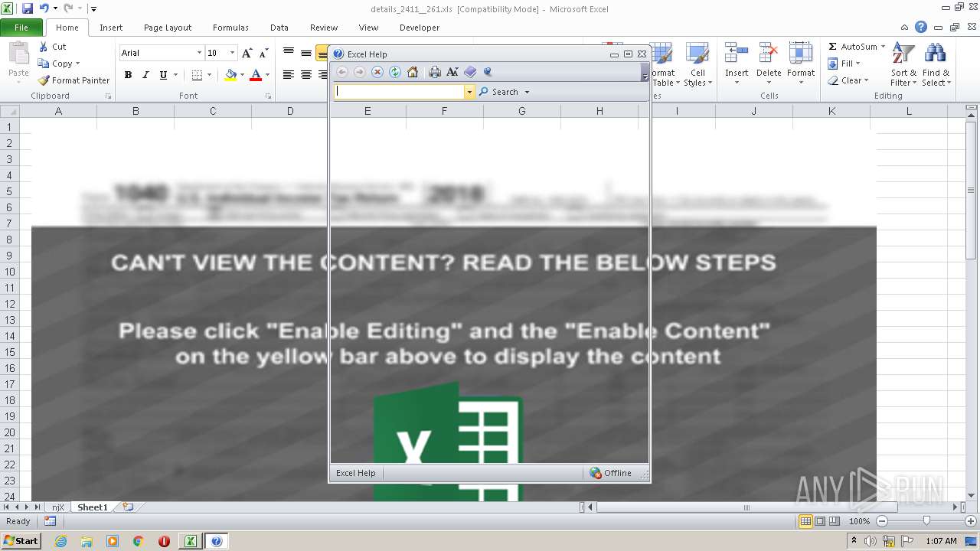Click the zoom in plus button
The image size is (980, 551).
pyautogui.click(x=969, y=521)
